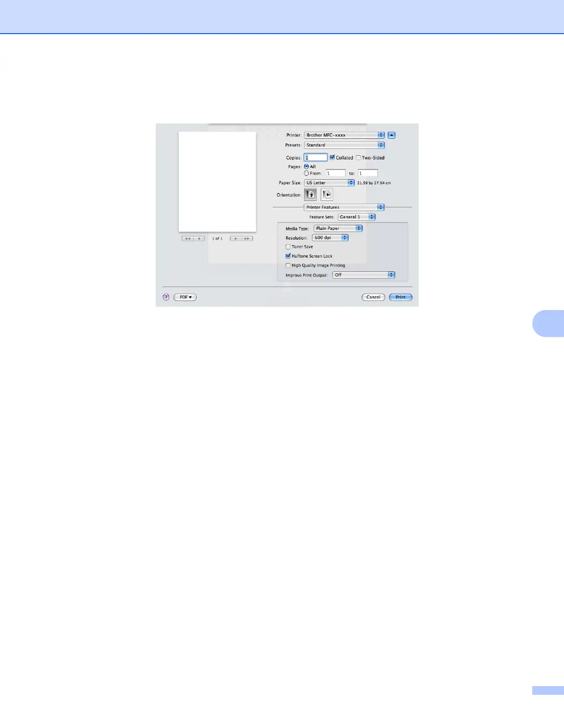The height and width of the screenshot is (728, 564).
Task: Click the Print button
Action: tap(401, 297)
